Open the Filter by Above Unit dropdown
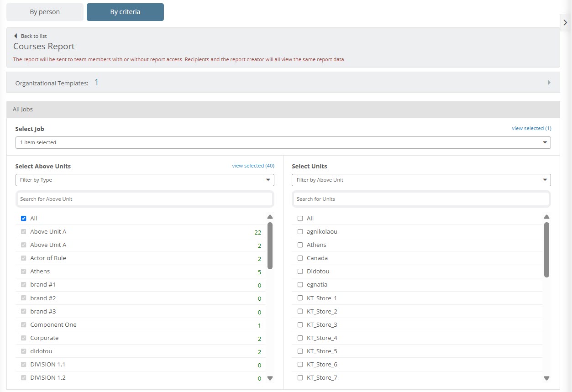Screen dimensions: 572x392 [x=421, y=180]
